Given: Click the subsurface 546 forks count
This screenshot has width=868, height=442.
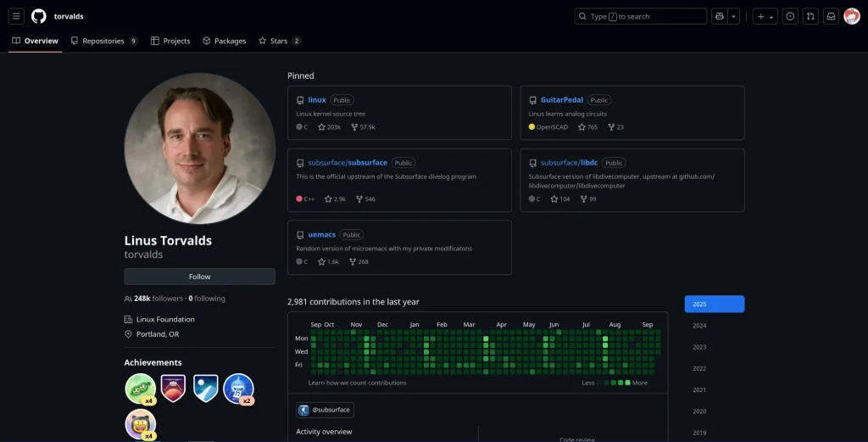Looking at the screenshot, I should click(366, 199).
